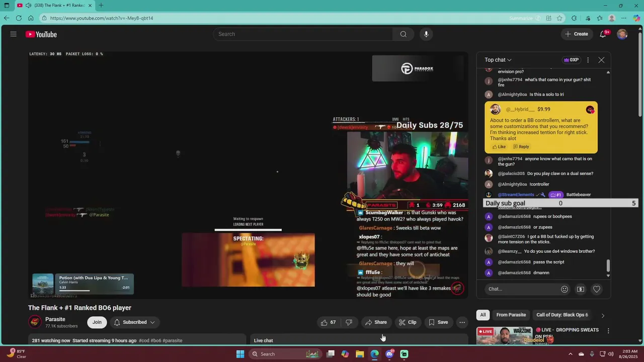Open browser tab actions menu

pos(7,6)
